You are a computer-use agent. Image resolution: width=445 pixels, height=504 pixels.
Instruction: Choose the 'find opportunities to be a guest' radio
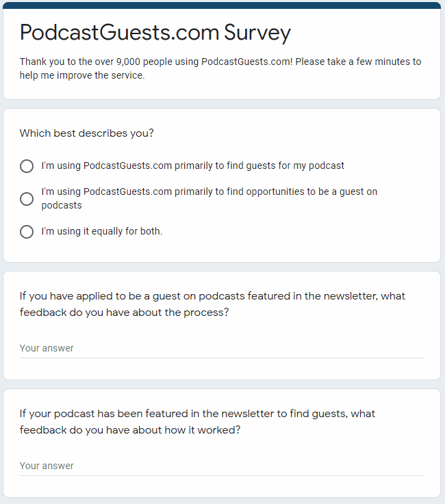coord(27,199)
